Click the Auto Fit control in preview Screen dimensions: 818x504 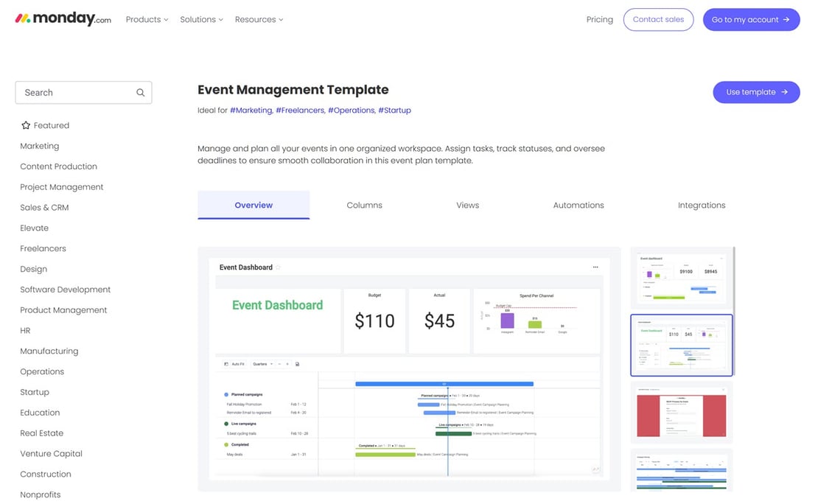234,364
